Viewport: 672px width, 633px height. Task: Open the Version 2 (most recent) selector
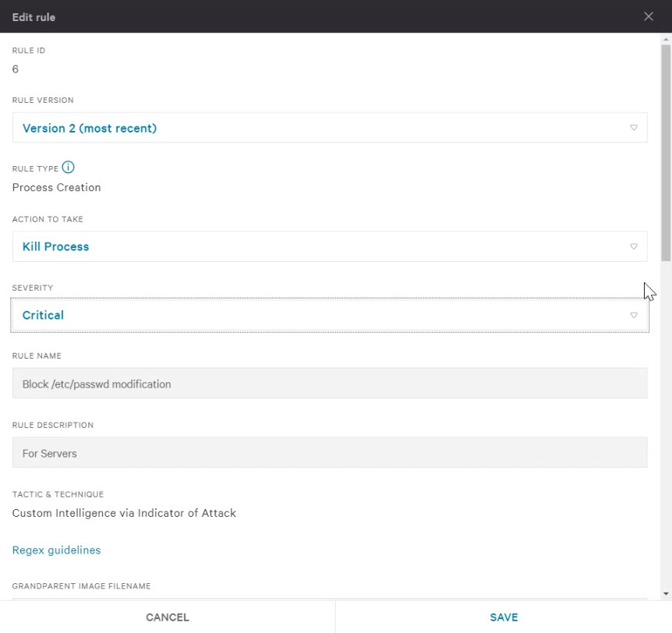[x=330, y=128]
